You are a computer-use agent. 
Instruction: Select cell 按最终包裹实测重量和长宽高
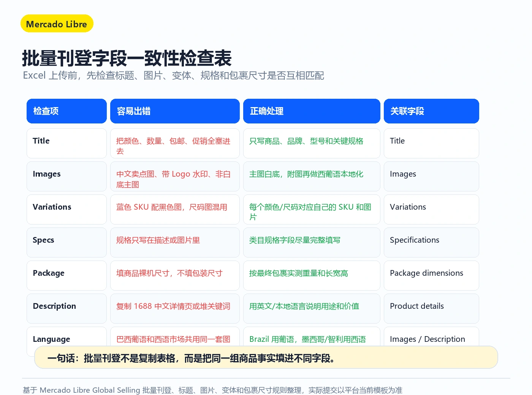coord(312,275)
